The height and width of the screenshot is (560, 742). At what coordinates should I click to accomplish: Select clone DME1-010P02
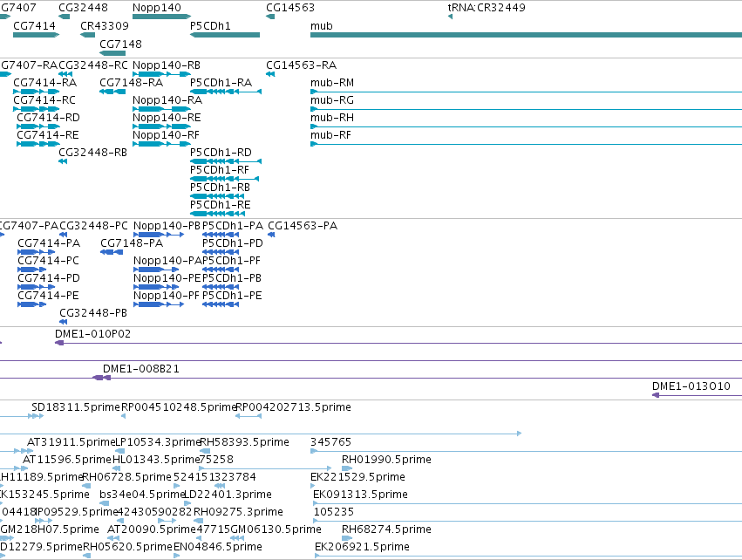(398, 343)
